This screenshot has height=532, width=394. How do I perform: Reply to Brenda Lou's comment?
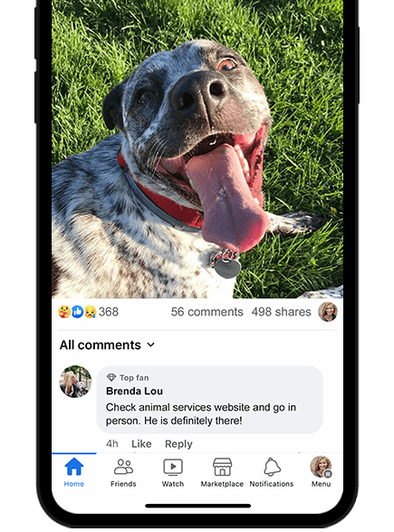pos(178,444)
